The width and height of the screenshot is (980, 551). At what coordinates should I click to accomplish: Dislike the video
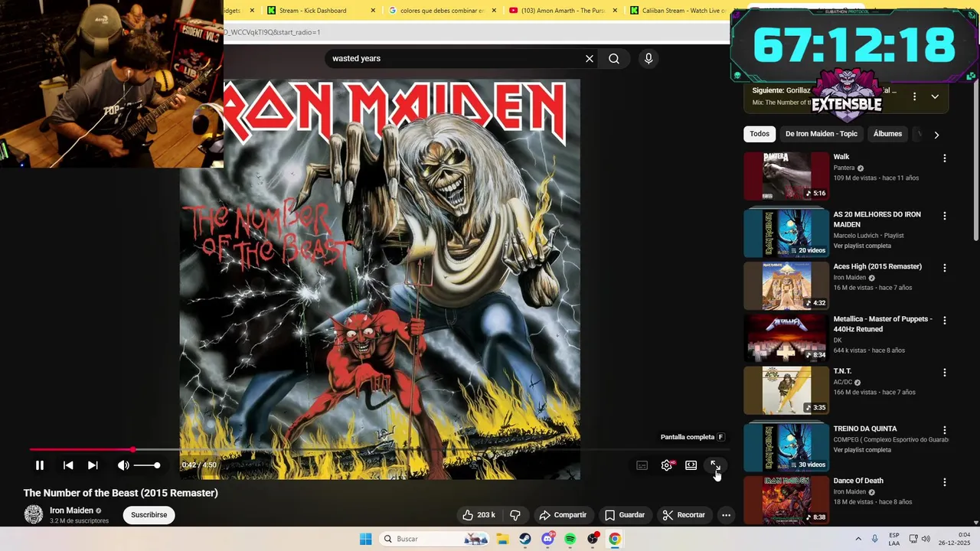pyautogui.click(x=515, y=515)
